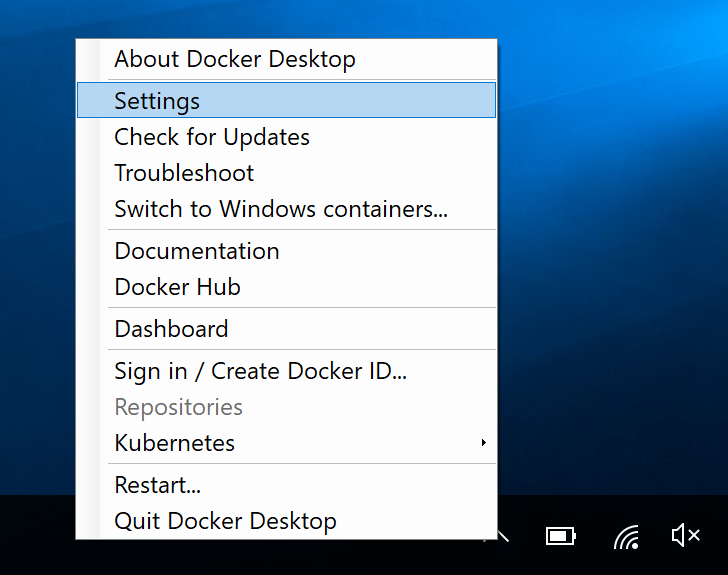
Task: Choose Restart… in Docker menu
Action: coord(286,485)
